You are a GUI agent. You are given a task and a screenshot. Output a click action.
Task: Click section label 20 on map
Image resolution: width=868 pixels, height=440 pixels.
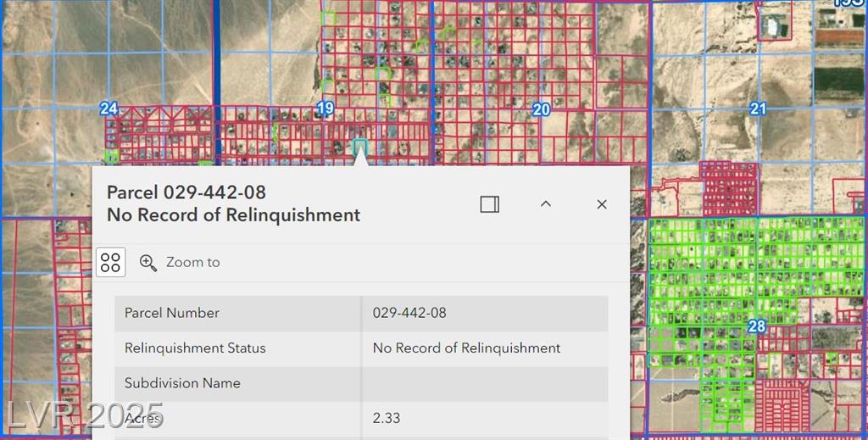[541, 109]
